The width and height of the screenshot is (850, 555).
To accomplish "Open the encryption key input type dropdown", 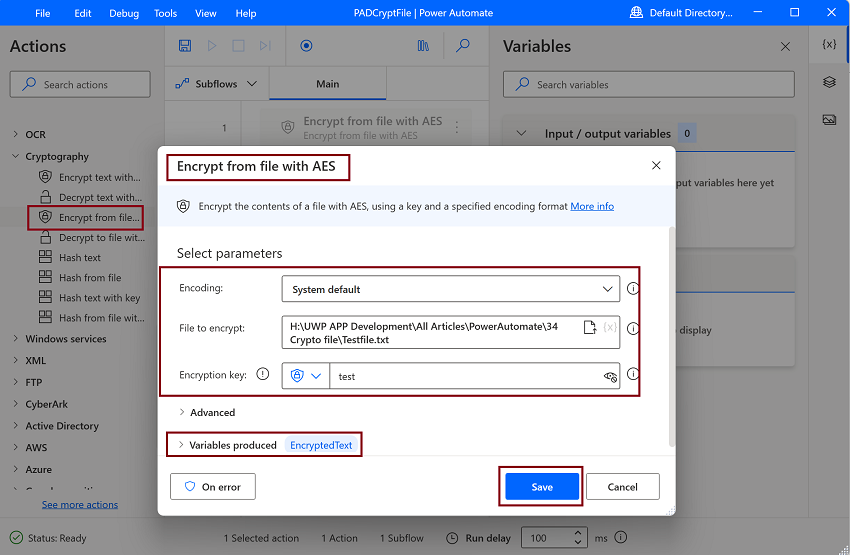I will pos(305,376).
